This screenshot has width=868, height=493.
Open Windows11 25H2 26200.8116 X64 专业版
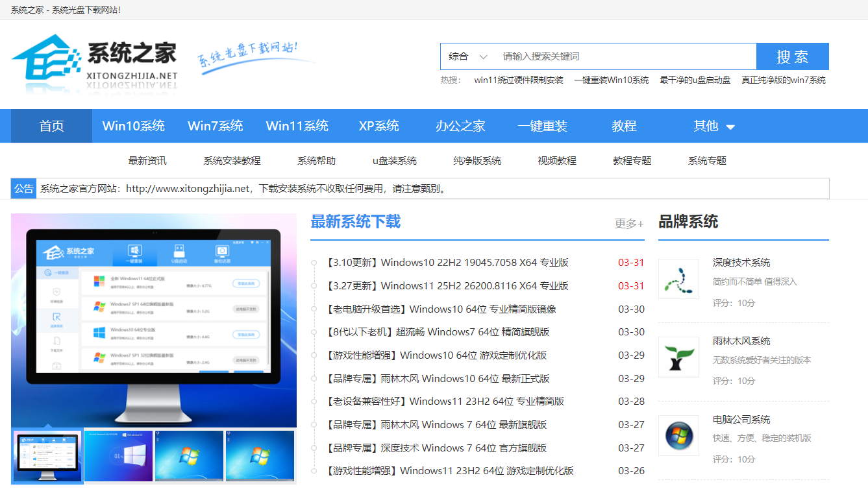coord(447,285)
